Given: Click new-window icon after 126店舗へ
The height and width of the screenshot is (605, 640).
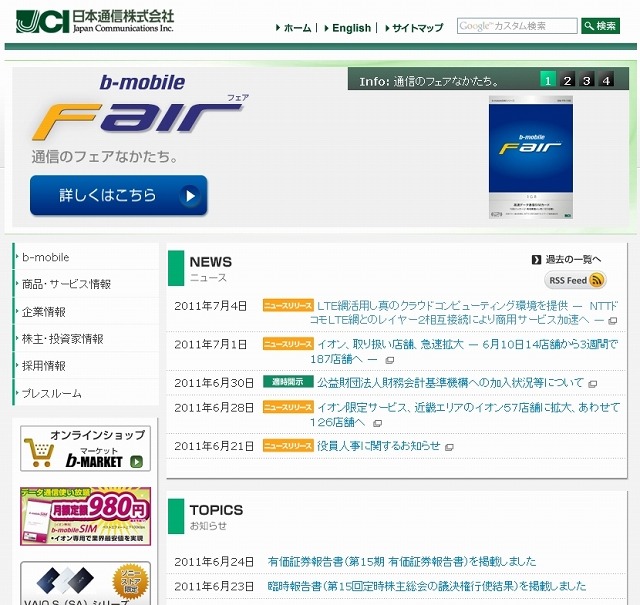Looking at the screenshot, I should pyautogui.click(x=378, y=423).
